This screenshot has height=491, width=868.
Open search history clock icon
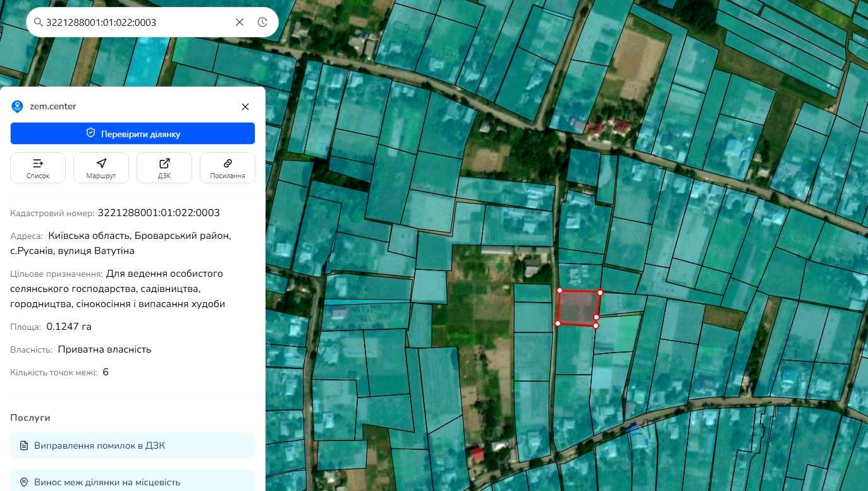point(262,22)
